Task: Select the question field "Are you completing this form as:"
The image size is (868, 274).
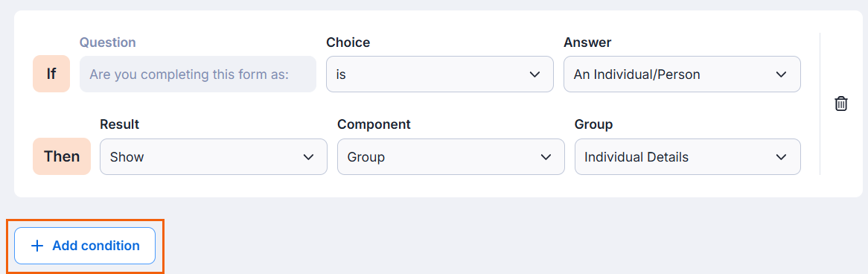Action: point(198,74)
